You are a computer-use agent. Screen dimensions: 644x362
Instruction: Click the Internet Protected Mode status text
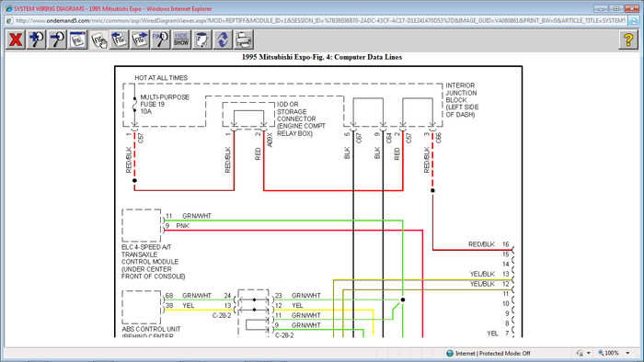[493, 354]
